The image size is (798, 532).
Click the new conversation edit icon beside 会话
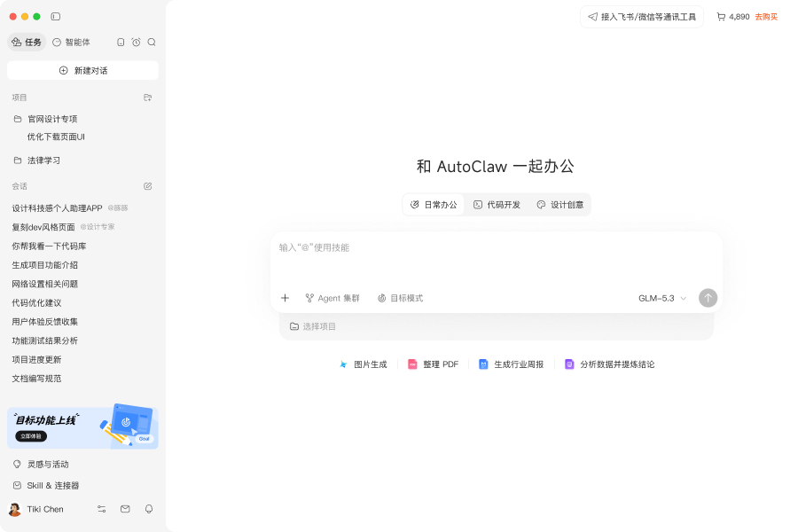point(147,186)
